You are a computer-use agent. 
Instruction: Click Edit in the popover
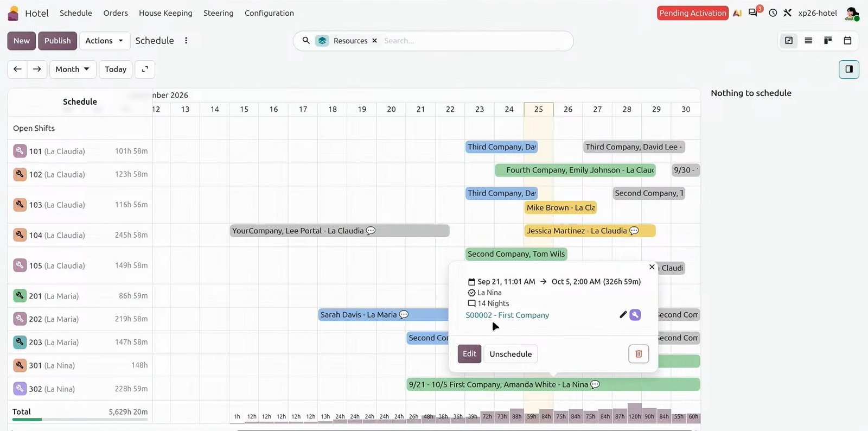pos(469,354)
